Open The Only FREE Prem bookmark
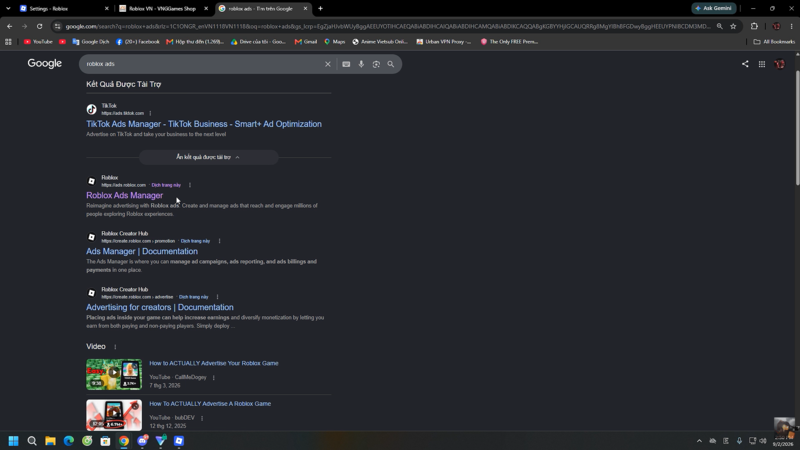Screen dimensions: 800x450 (x=509, y=42)
